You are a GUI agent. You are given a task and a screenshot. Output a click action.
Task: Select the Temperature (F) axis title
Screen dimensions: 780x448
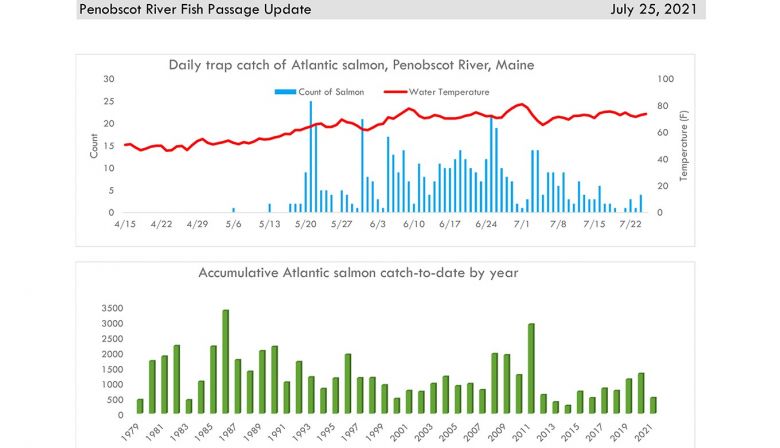point(685,145)
